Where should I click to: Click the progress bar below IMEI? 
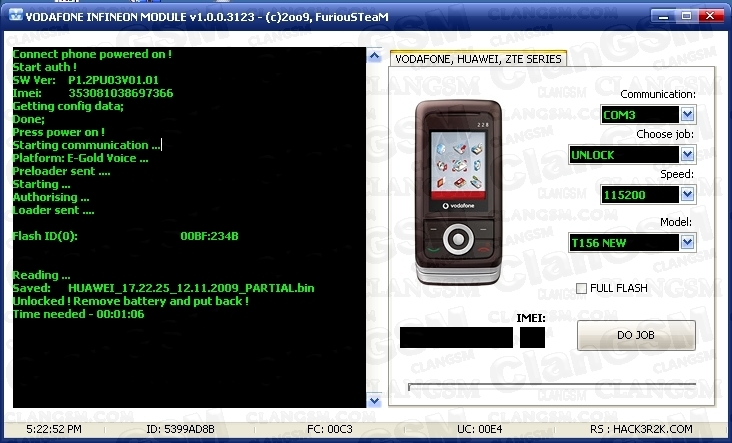[552, 387]
